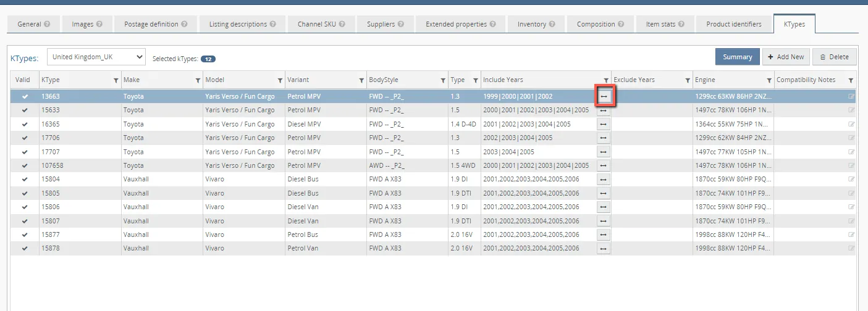Open the year range editor for KType 15633
The width and height of the screenshot is (868, 311).
[x=604, y=110]
